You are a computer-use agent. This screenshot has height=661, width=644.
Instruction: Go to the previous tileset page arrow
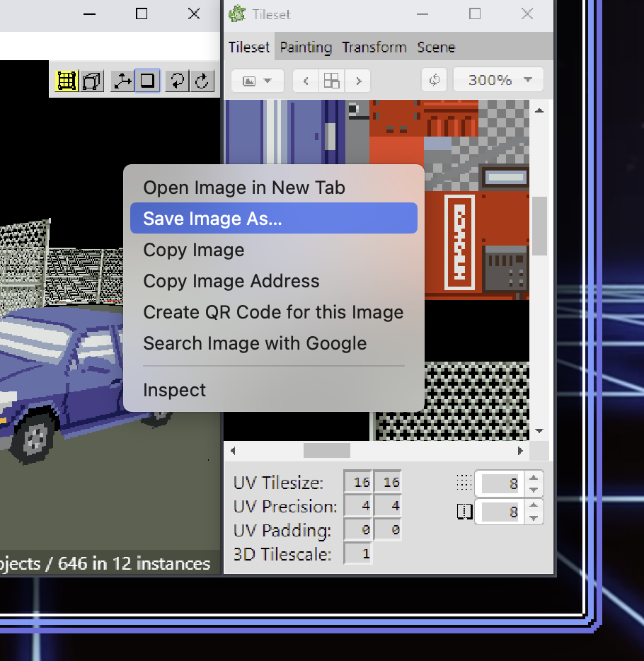tap(305, 80)
